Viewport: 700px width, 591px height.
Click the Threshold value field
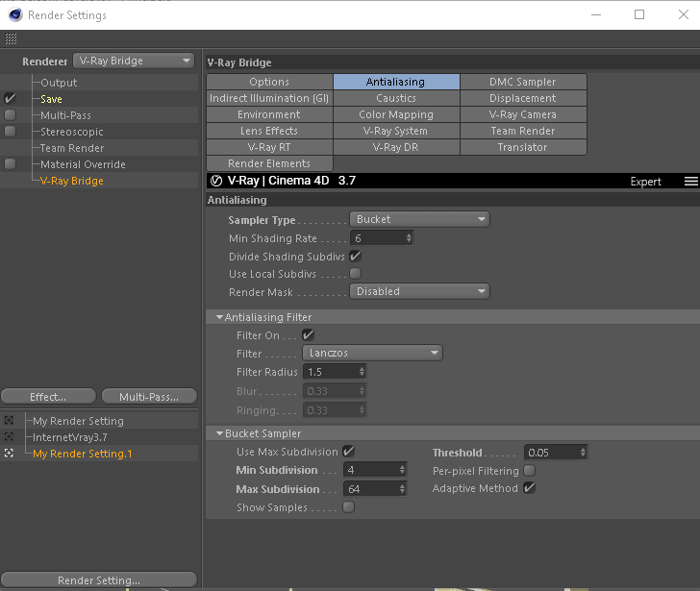tap(552, 453)
